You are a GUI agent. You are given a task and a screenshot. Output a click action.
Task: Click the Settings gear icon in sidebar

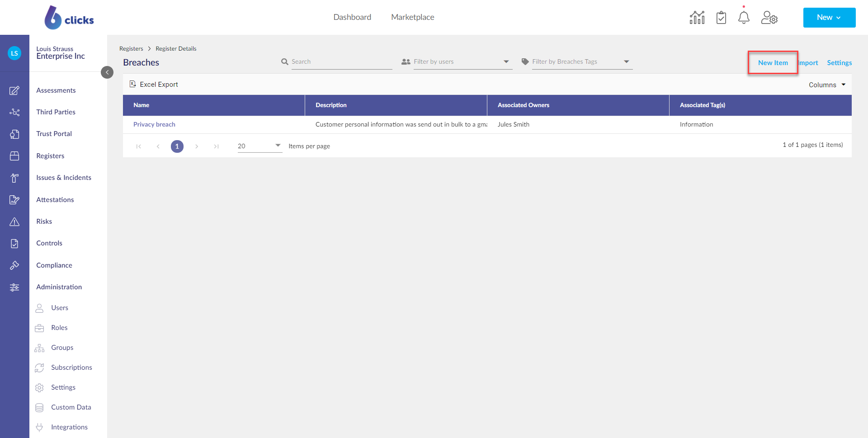click(x=39, y=387)
